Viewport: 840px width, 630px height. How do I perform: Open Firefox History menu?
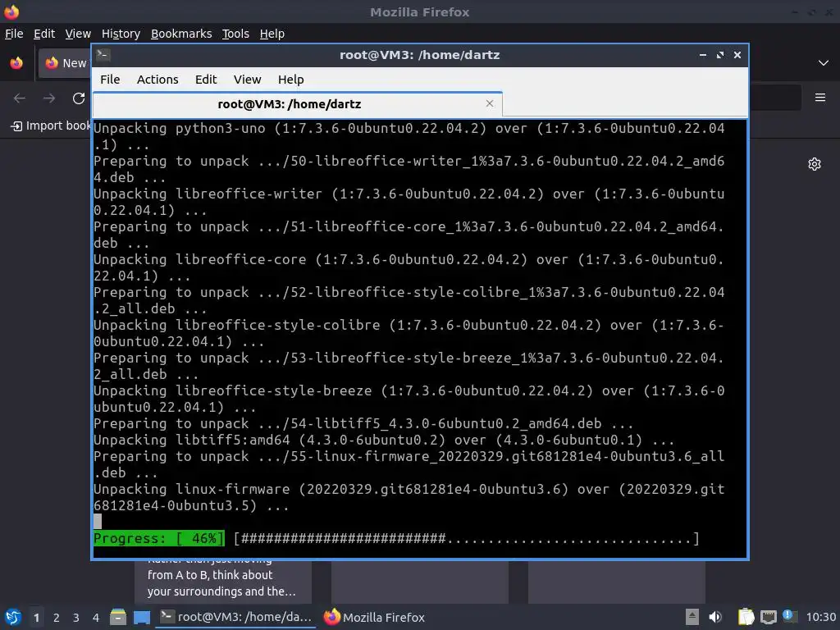121,34
